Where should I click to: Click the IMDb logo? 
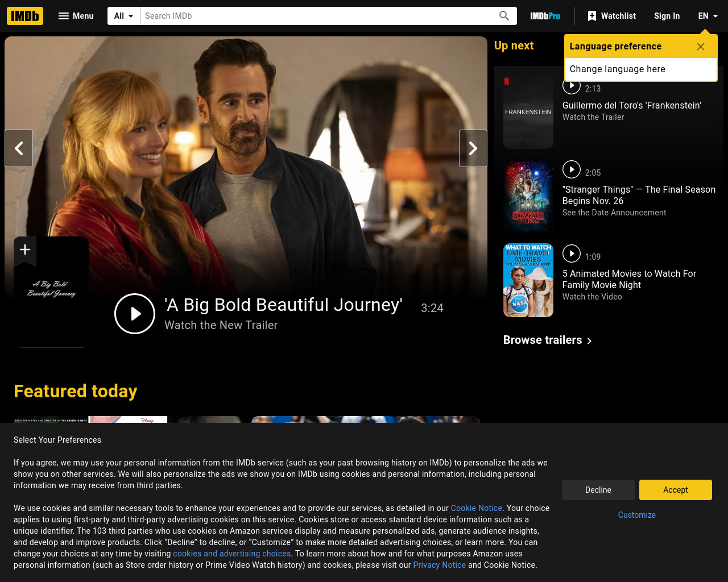tap(25, 16)
